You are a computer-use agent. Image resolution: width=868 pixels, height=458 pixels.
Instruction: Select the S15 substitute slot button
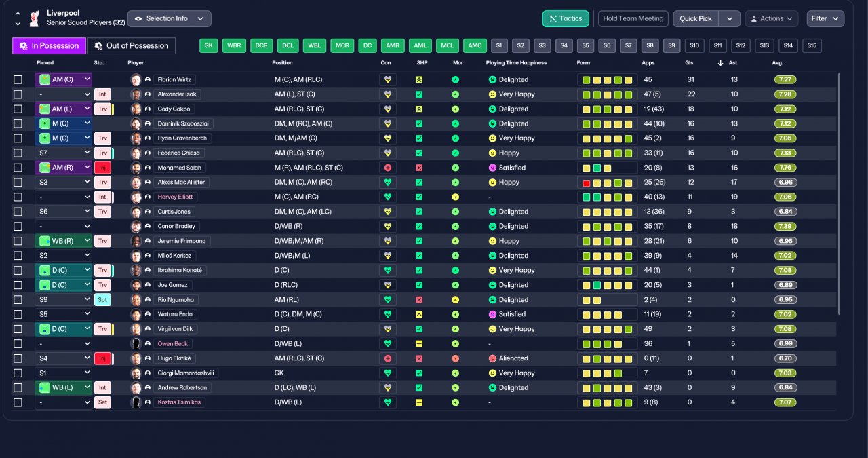tap(812, 45)
